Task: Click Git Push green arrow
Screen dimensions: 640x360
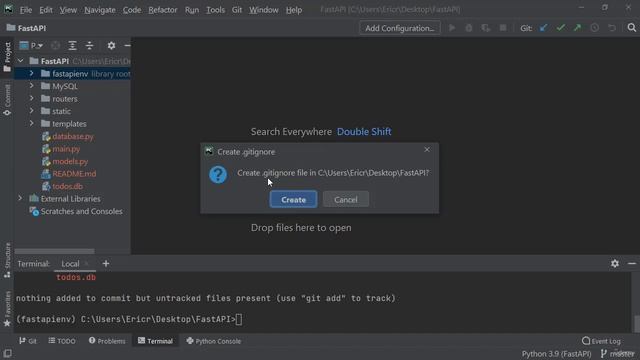Action: coord(577,28)
